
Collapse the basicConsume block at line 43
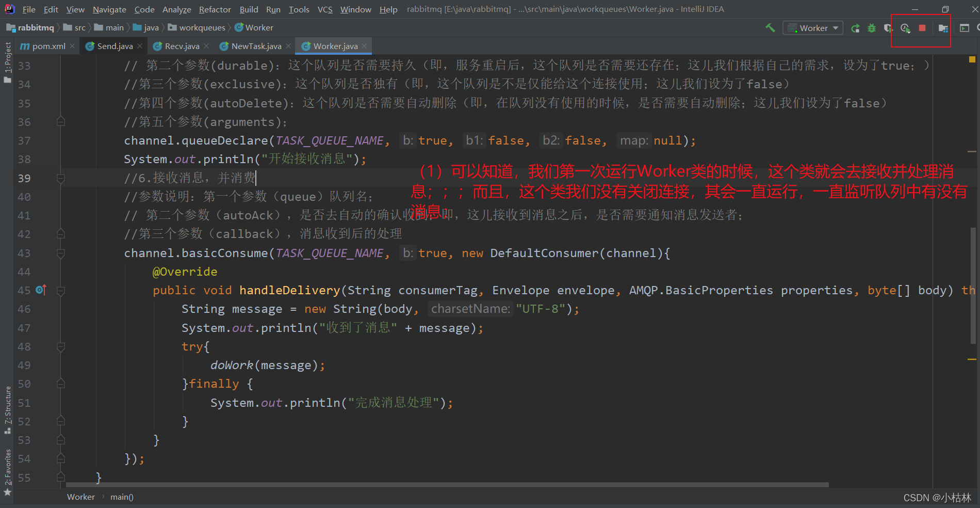pos(61,253)
